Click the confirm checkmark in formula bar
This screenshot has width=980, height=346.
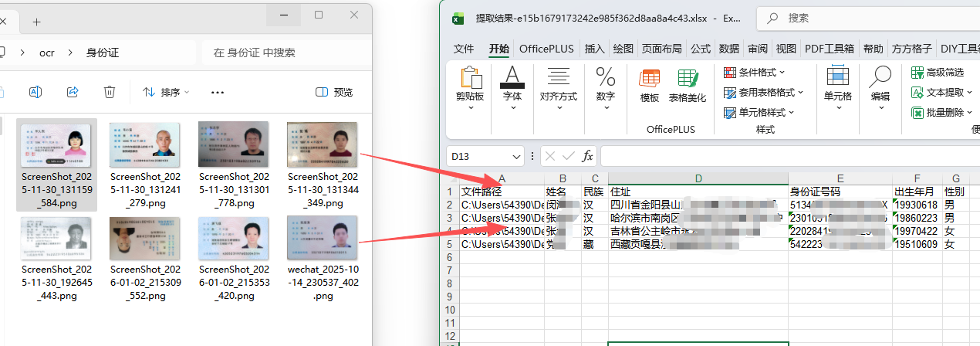point(569,156)
